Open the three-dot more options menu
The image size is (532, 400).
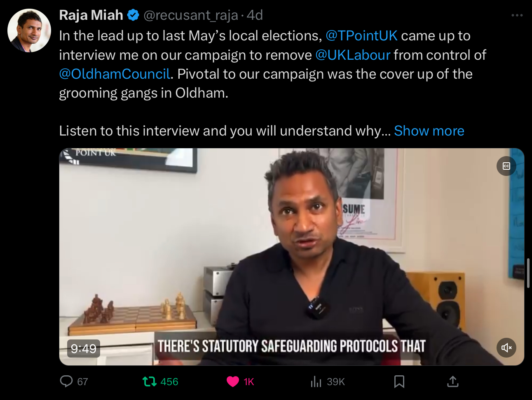(x=517, y=15)
